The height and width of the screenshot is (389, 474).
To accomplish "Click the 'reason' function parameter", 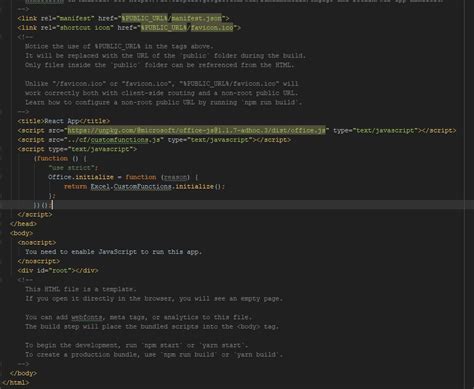I will [x=175, y=177].
